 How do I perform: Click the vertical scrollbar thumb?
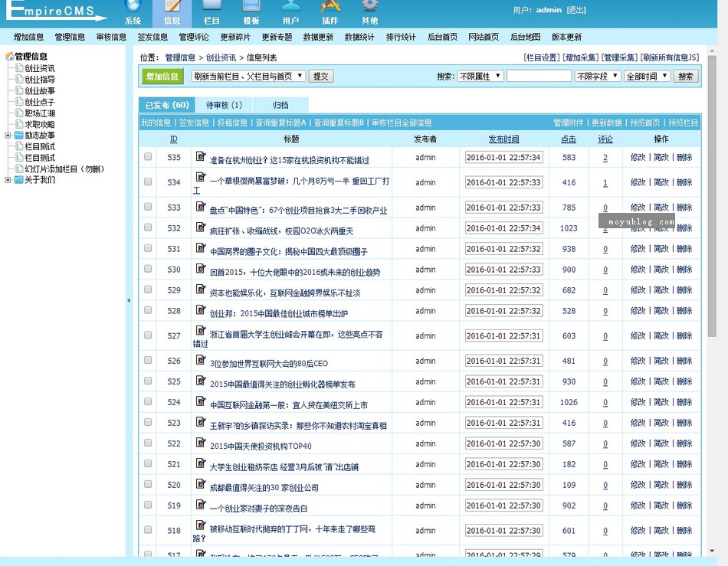coord(712,197)
